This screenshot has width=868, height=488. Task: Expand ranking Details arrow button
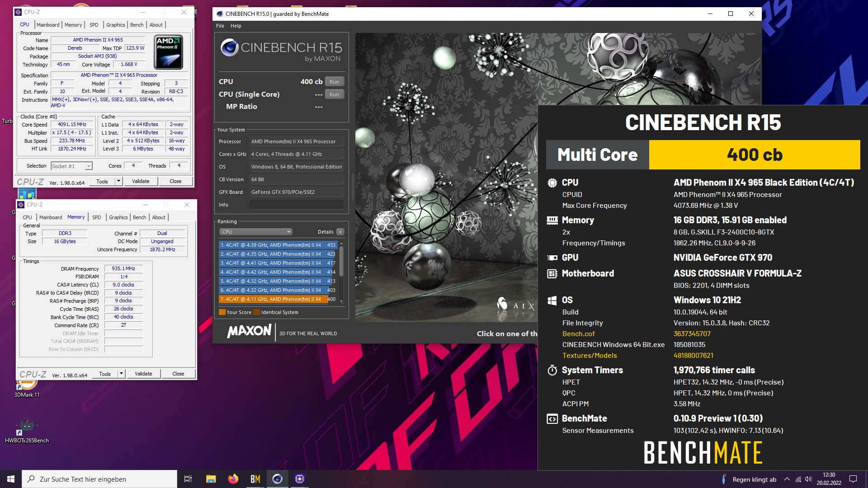click(x=340, y=232)
